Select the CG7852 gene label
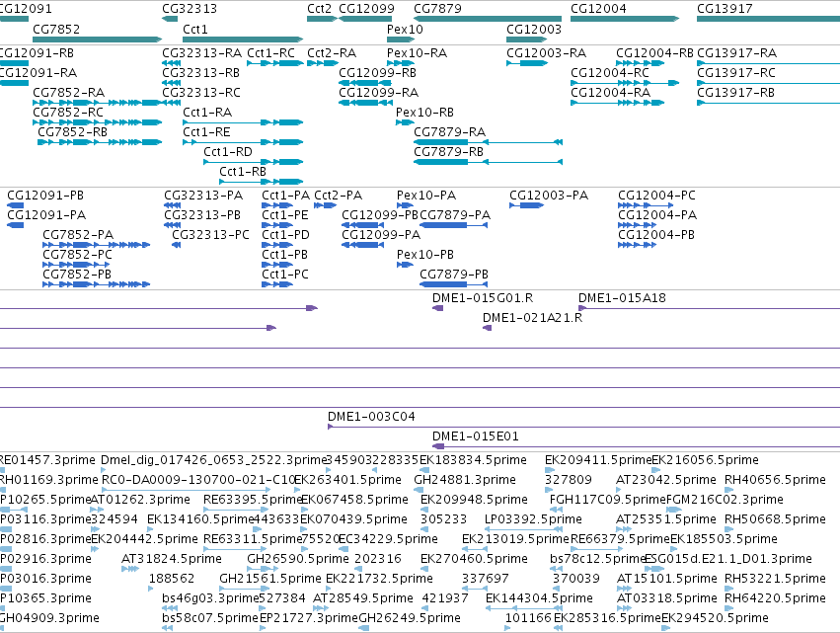This screenshot has width=840, height=633. 56,29
